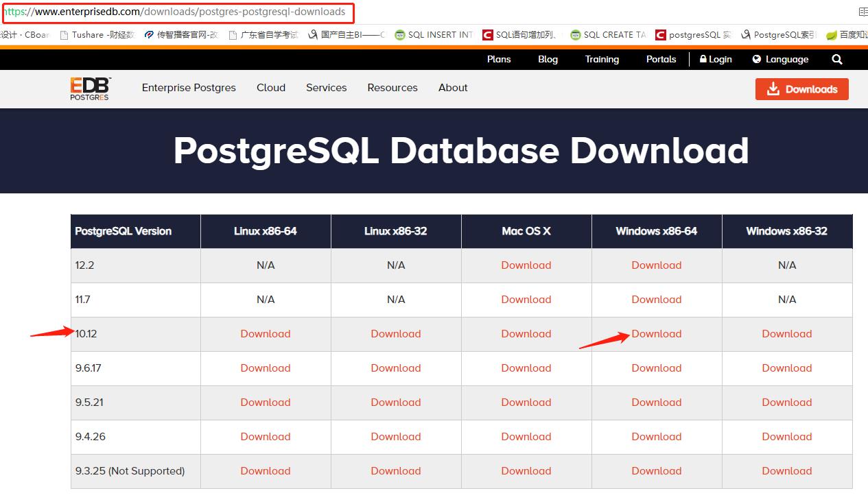
Task: Download version 9.5.21 for Mac OS X
Action: [x=526, y=403]
